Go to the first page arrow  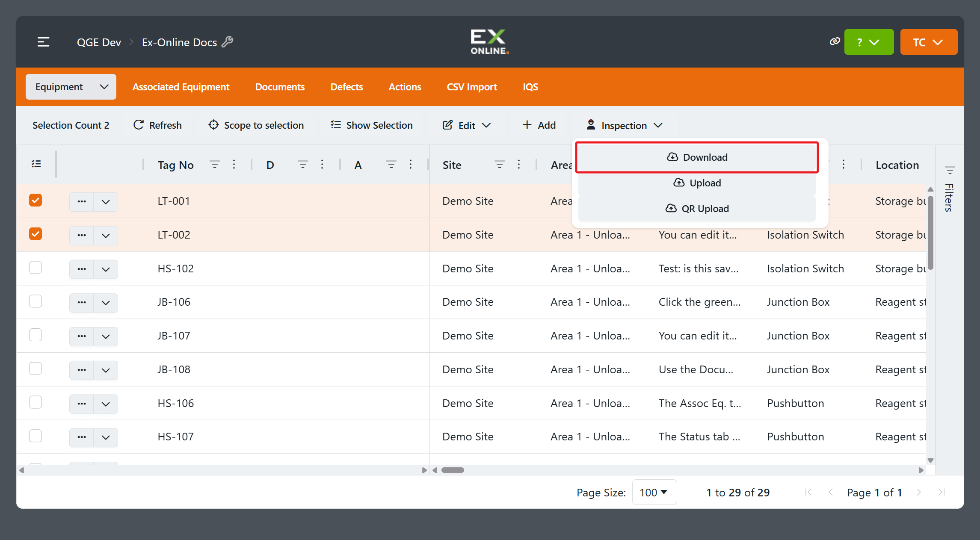(808, 492)
